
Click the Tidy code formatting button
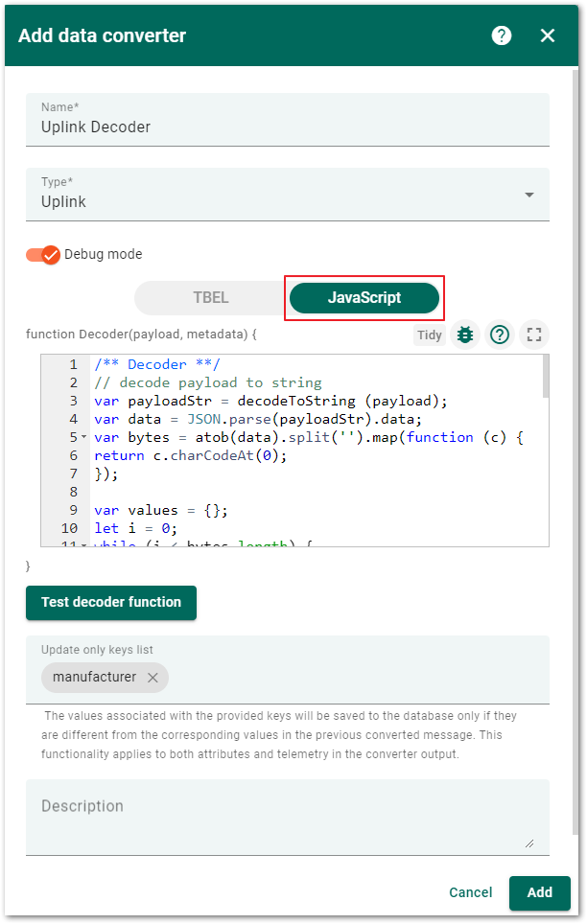(429, 335)
